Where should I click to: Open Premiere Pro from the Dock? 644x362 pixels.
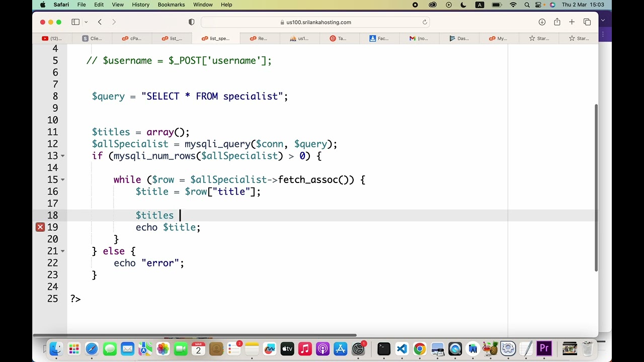pos(544,348)
